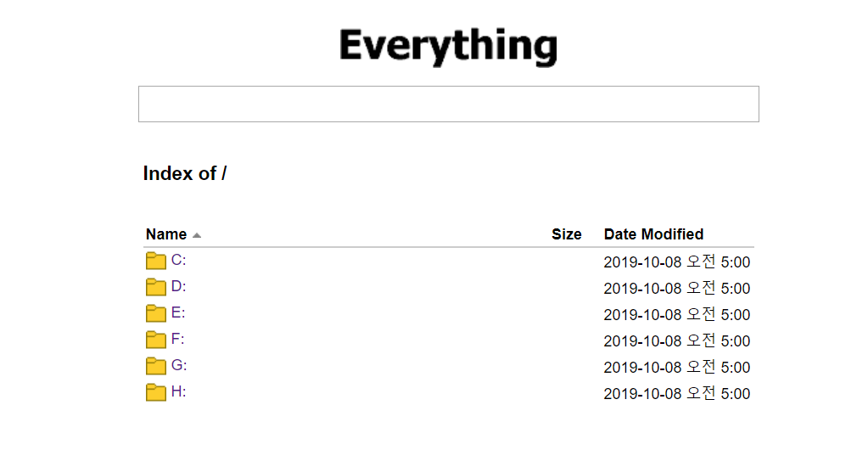Click the Everything logo title
The width and height of the screenshot is (868, 467).
448,46
